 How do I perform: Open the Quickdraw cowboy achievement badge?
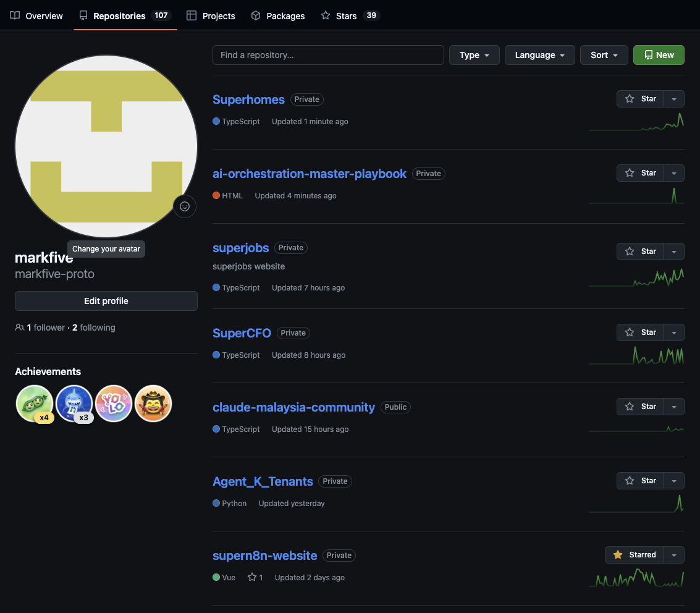click(153, 404)
